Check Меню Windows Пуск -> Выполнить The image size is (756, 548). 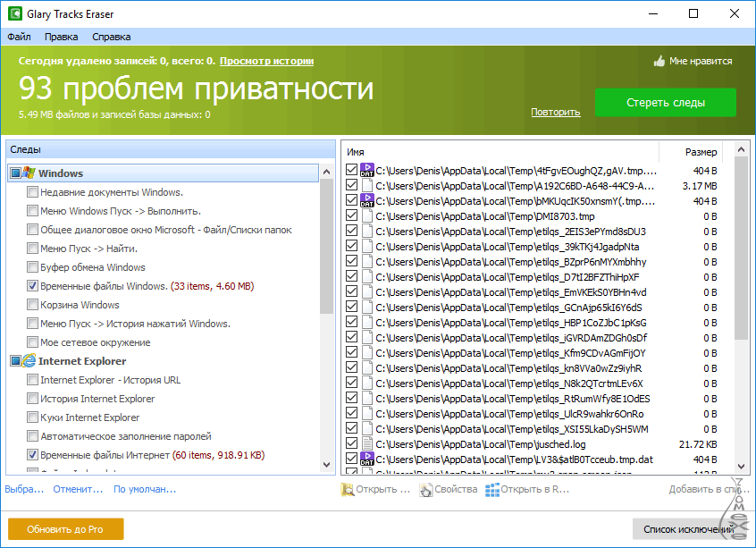tap(32, 210)
